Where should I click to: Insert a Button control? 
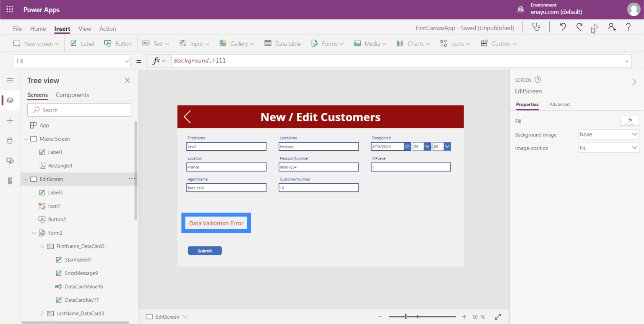118,44
